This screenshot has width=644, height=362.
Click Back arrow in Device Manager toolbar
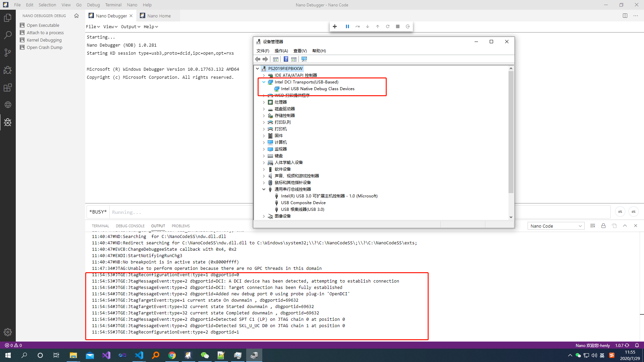[x=258, y=59]
